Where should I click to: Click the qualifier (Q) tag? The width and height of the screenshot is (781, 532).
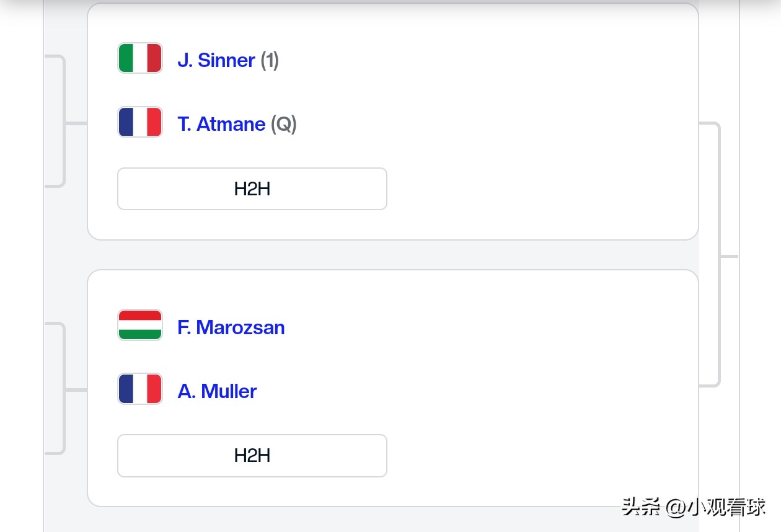point(284,124)
